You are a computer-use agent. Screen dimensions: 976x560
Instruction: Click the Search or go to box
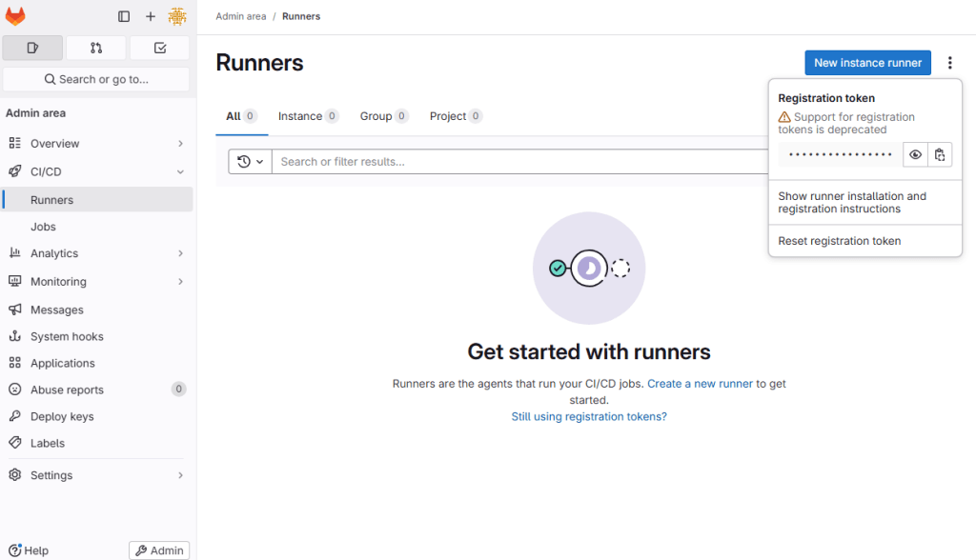[x=96, y=79]
